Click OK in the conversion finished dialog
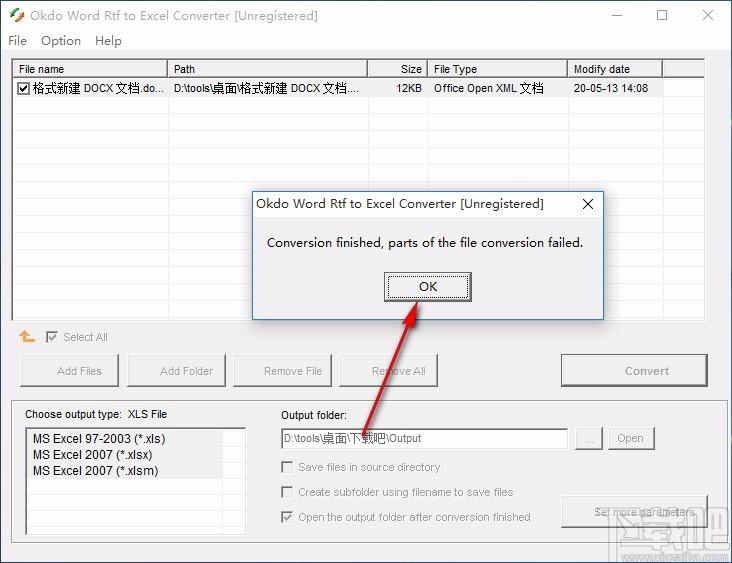732x563 pixels. [x=428, y=287]
